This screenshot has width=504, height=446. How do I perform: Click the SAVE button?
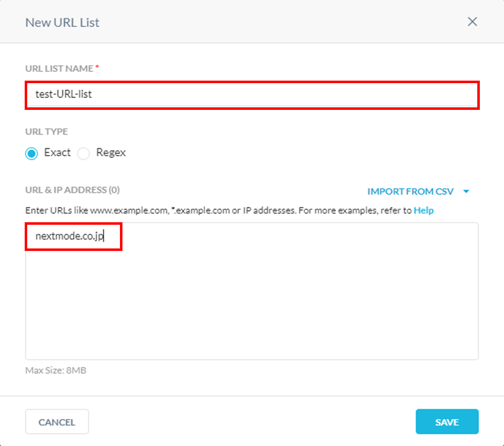click(x=447, y=422)
